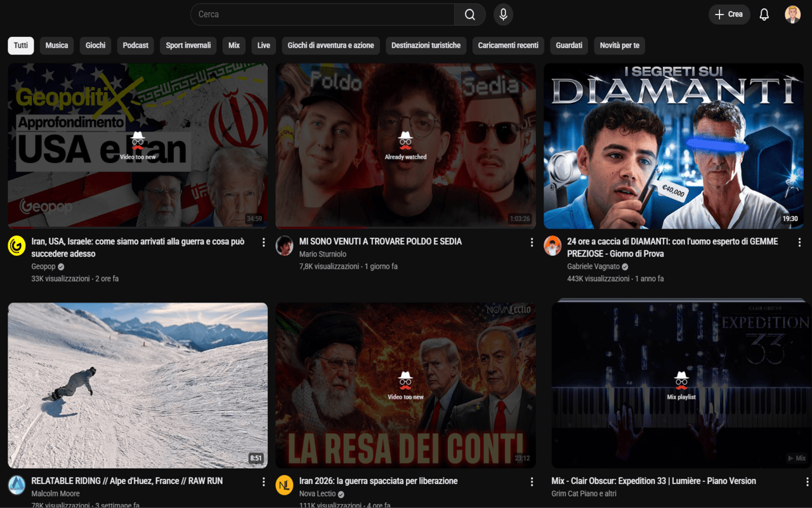Click the Mix badge on Expedition 33 thumbnail
This screenshot has height=508, width=812.
796,458
